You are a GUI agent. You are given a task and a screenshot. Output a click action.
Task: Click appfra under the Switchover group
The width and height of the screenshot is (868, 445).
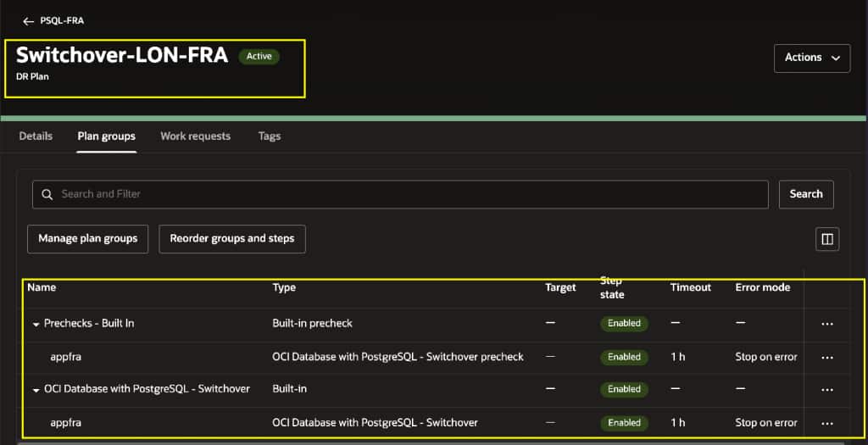(66, 423)
